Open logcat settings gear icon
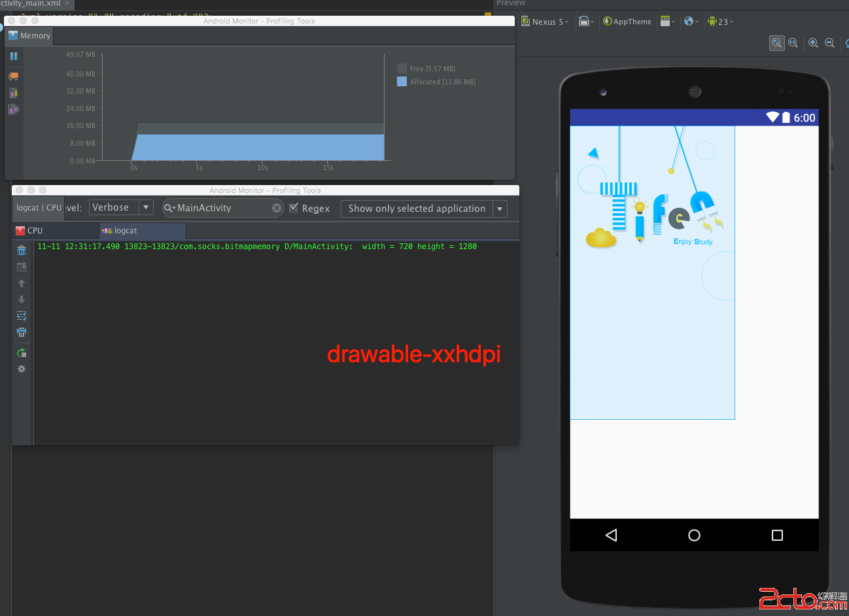849x616 pixels. 22,369
